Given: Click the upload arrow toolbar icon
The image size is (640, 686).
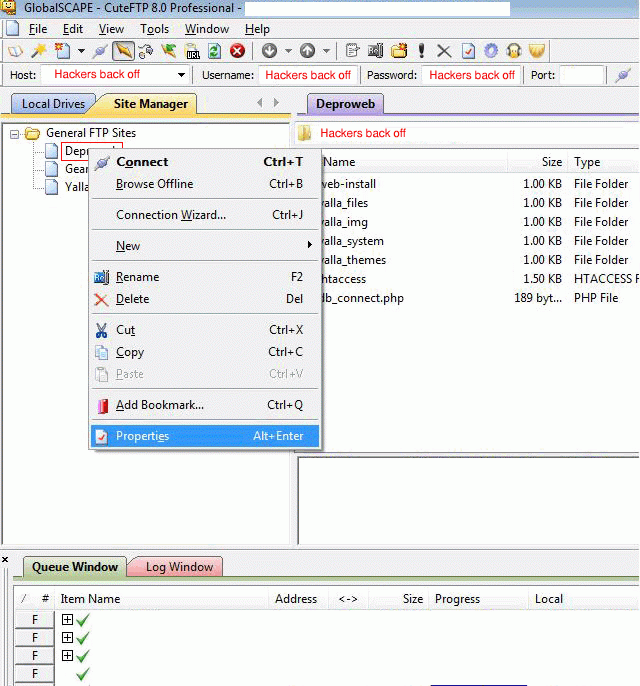Looking at the screenshot, I should (x=307, y=51).
